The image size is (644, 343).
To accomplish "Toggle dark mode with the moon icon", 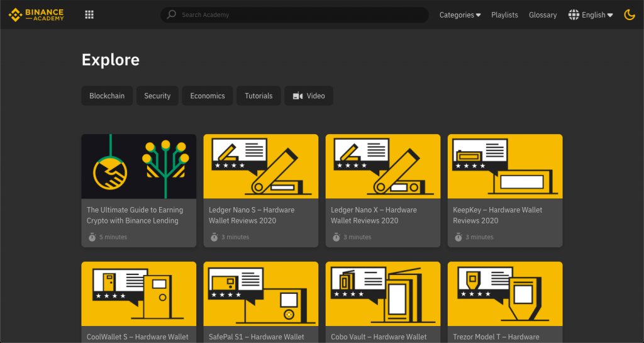I will 629,14.
